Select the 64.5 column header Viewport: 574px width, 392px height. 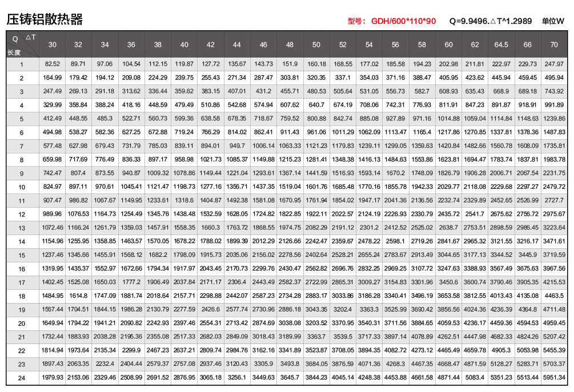click(501, 45)
